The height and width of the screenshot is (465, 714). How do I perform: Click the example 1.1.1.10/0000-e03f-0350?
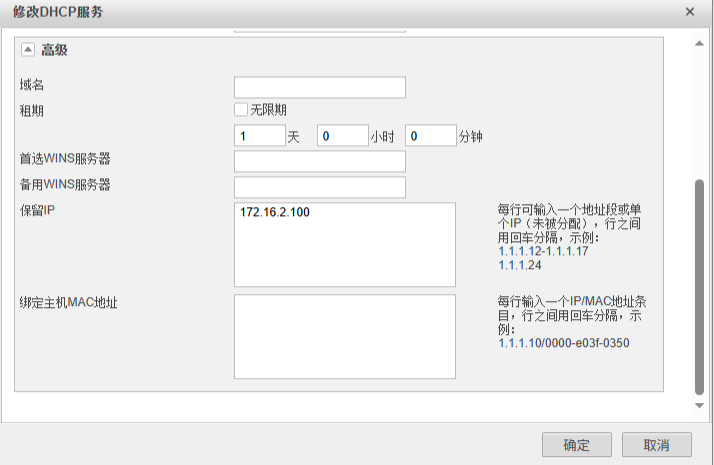564,343
